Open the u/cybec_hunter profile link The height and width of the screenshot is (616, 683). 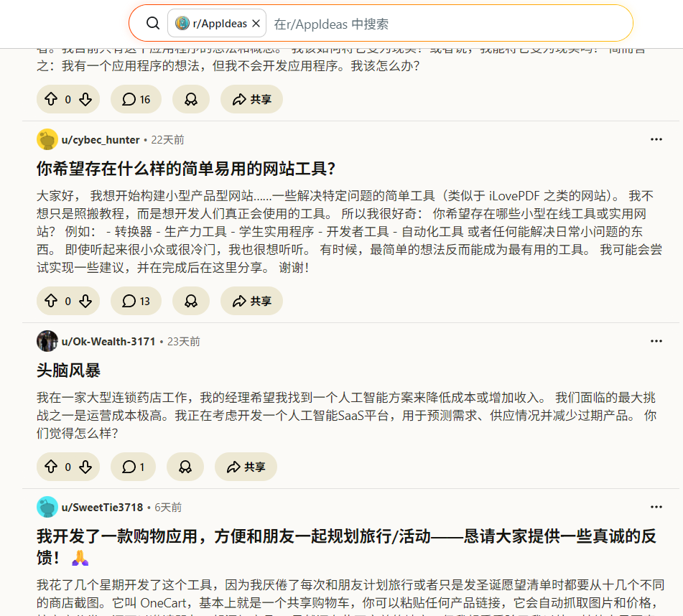point(101,140)
